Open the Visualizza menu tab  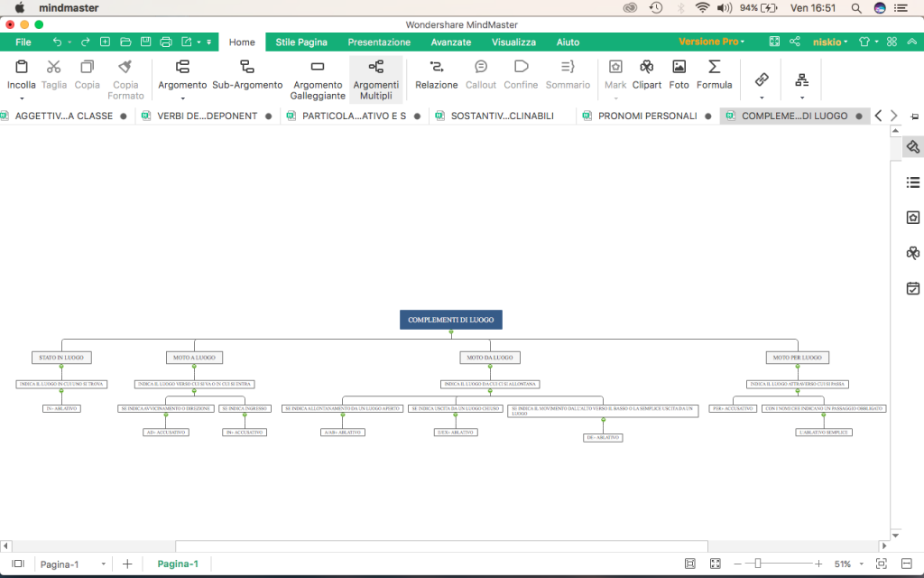click(x=513, y=42)
